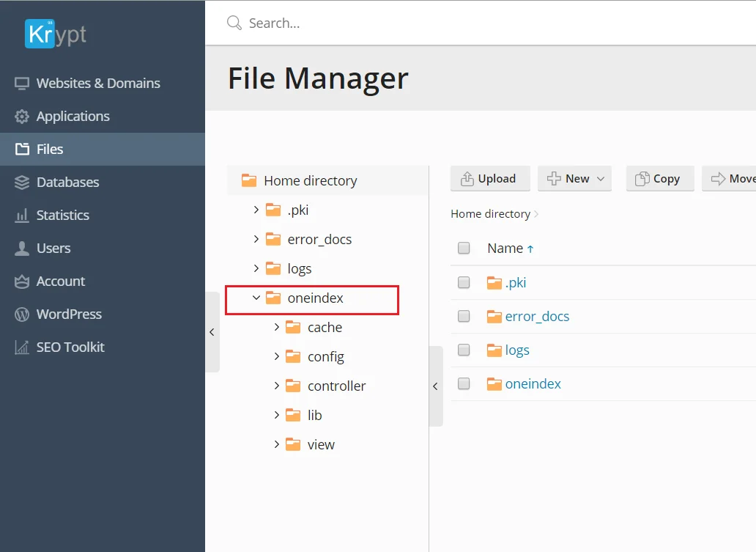The image size is (756, 552).
Task: Open the Databases section
Action: 103,182
